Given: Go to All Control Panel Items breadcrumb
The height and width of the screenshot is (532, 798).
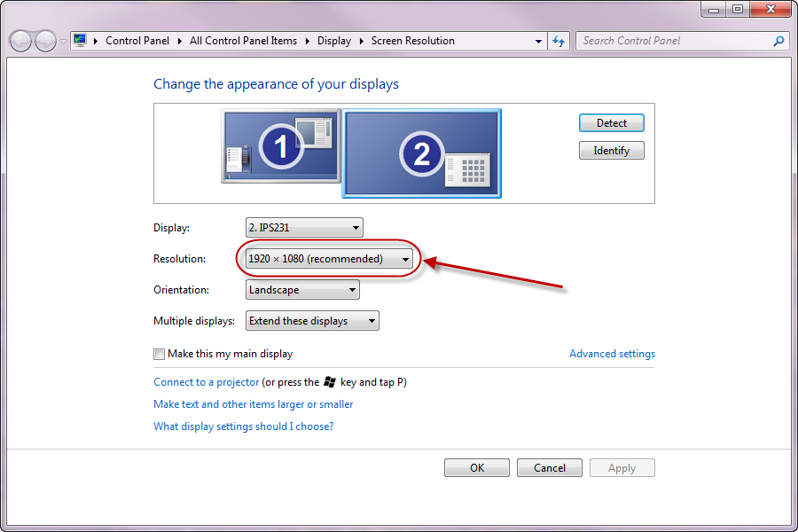Looking at the screenshot, I should click(243, 41).
